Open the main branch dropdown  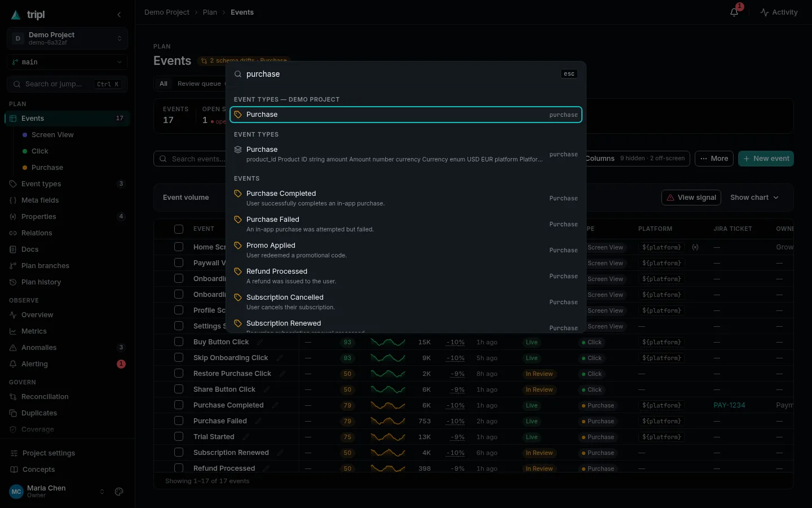click(68, 62)
